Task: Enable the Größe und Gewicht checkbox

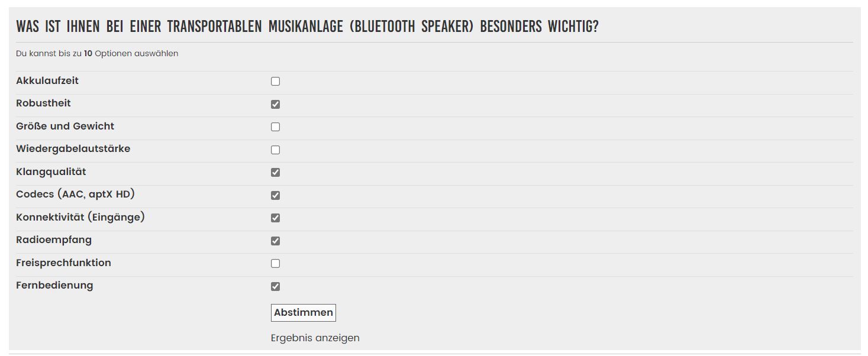Action: pyautogui.click(x=275, y=127)
